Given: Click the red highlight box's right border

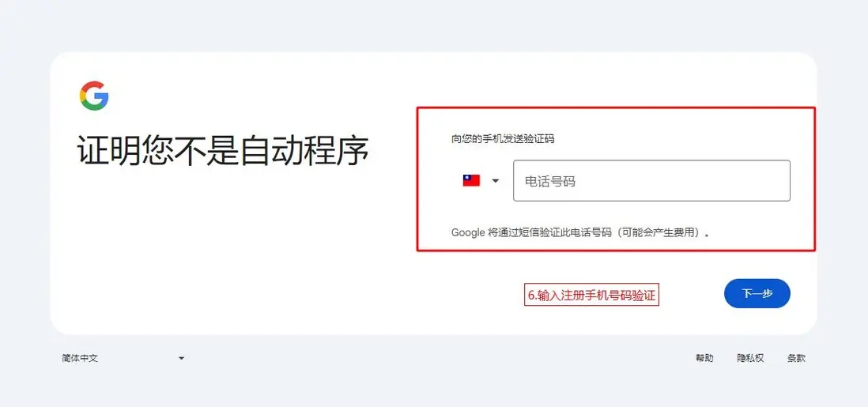Looking at the screenshot, I should click(815, 179).
